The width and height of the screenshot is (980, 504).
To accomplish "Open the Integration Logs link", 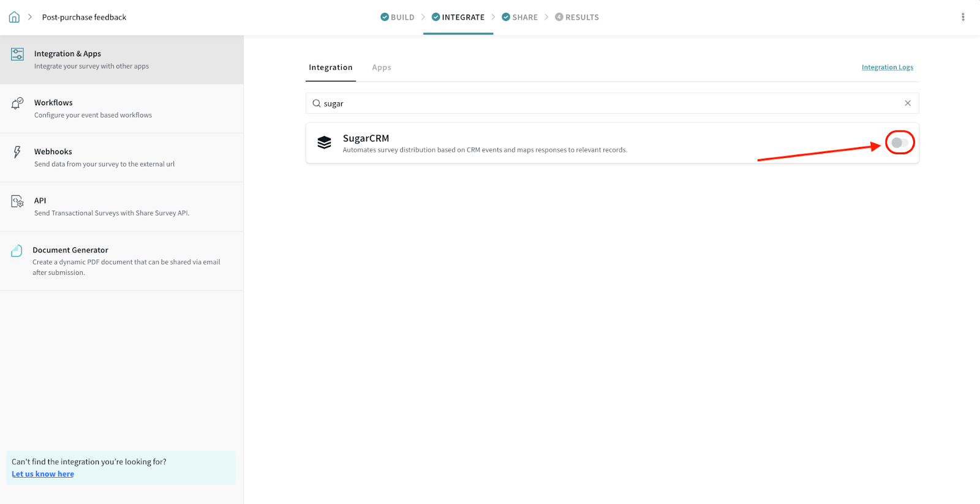I will [887, 67].
